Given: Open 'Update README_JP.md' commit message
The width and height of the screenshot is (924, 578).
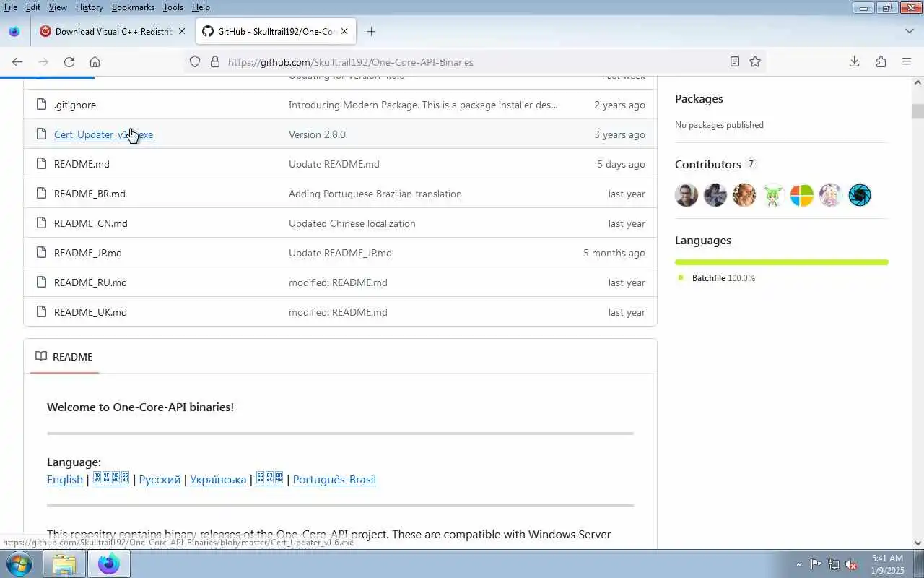Looking at the screenshot, I should (x=340, y=253).
